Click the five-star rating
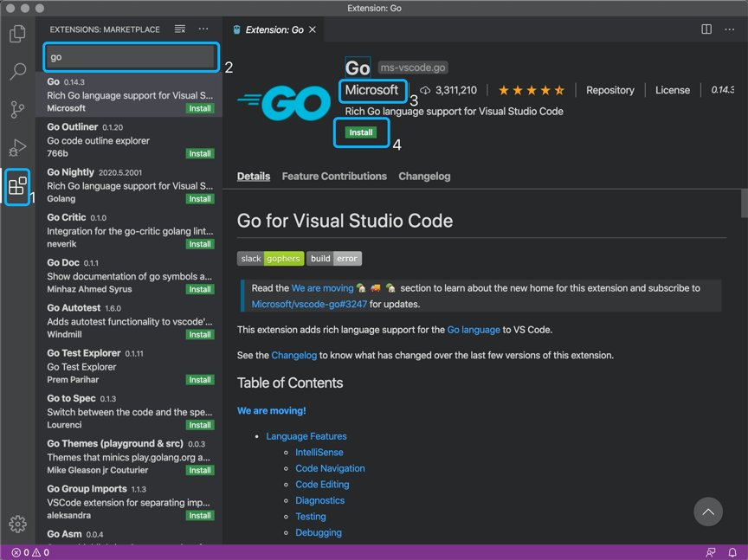The image size is (748, 560). [x=532, y=90]
